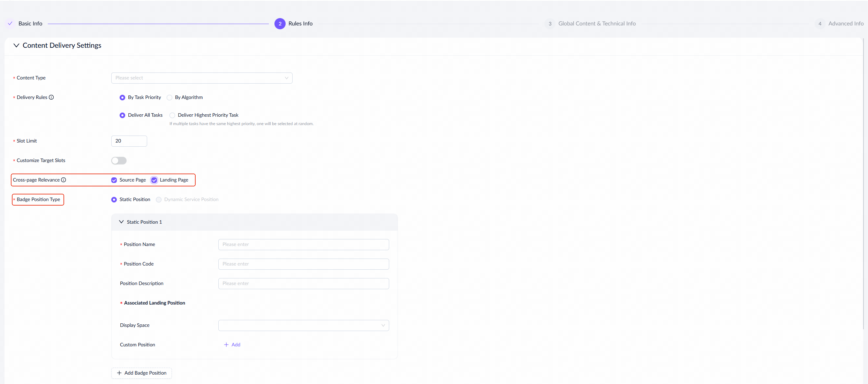The width and height of the screenshot is (868, 384).
Task: Click the step 3 number circle
Action: click(550, 24)
